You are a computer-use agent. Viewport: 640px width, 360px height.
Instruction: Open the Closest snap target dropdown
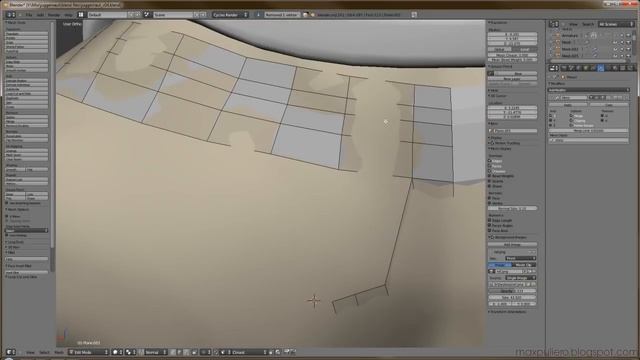pos(249,352)
